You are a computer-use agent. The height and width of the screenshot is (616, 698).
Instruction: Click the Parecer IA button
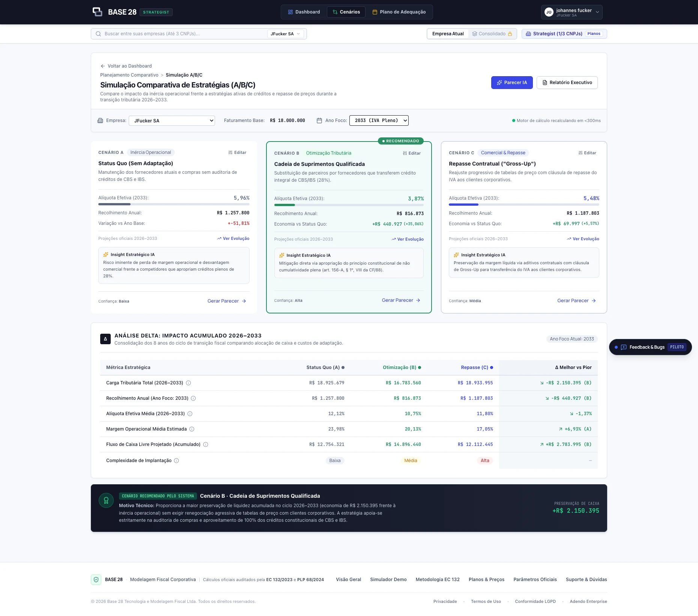pyautogui.click(x=512, y=83)
